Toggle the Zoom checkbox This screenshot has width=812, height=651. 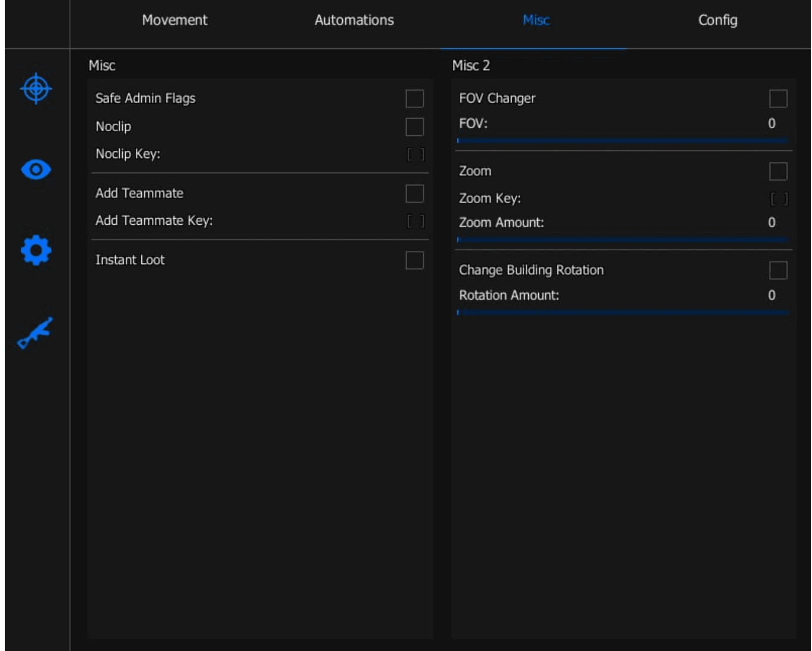coord(777,172)
